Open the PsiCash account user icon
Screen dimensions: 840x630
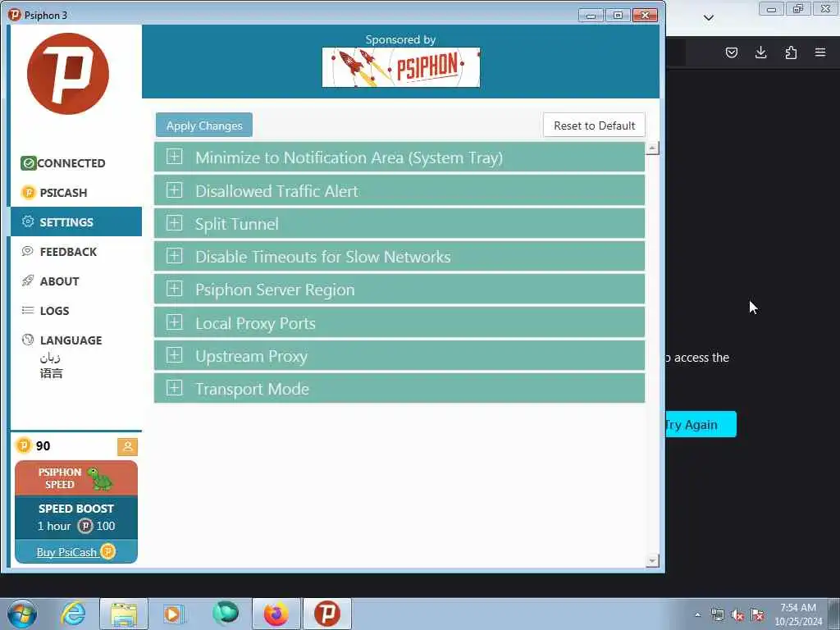127,447
